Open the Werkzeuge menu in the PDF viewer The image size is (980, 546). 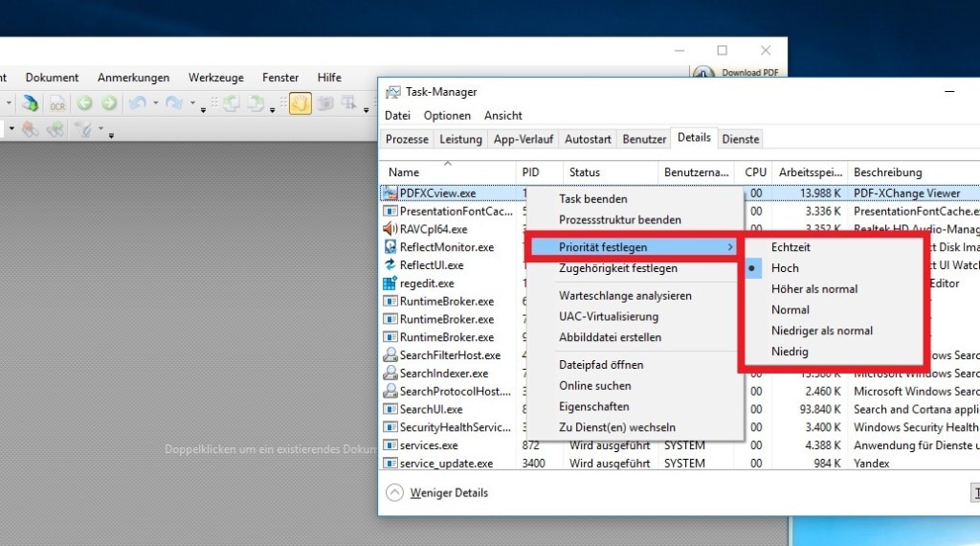tap(216, 78)
